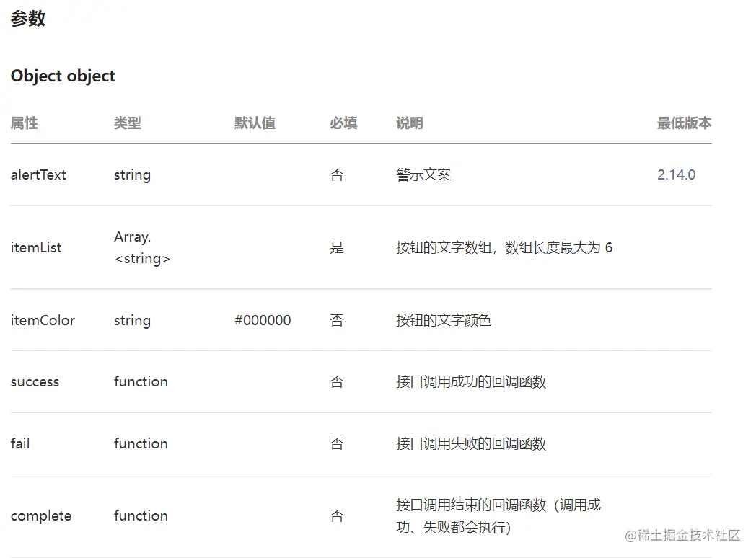Click the 'string' type in itemColor row
This screenshot has height=558, width=756.
click(x=132, y=320)
